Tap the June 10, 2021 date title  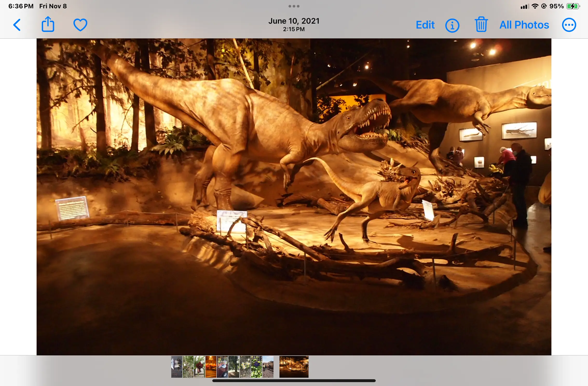[294, 21]
